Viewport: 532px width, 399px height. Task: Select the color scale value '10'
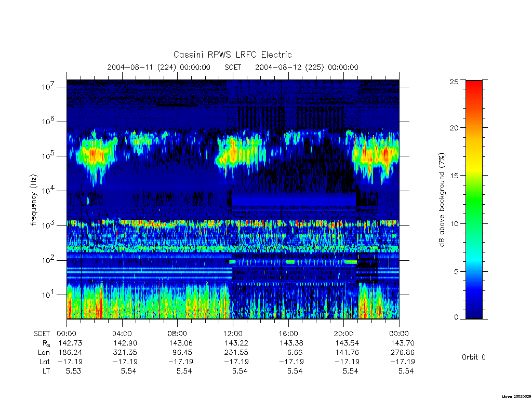454,223
